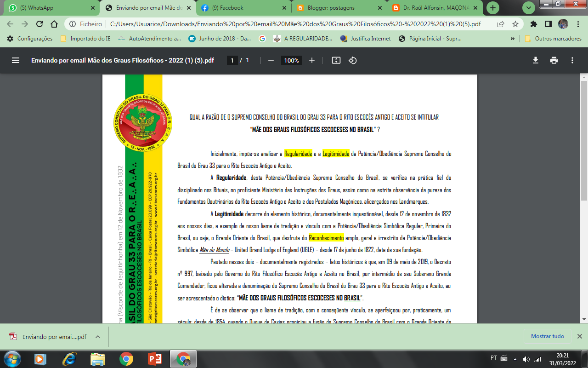Close the Blogger: postagens tab
The image size is (588, 368).
point(379,8)
